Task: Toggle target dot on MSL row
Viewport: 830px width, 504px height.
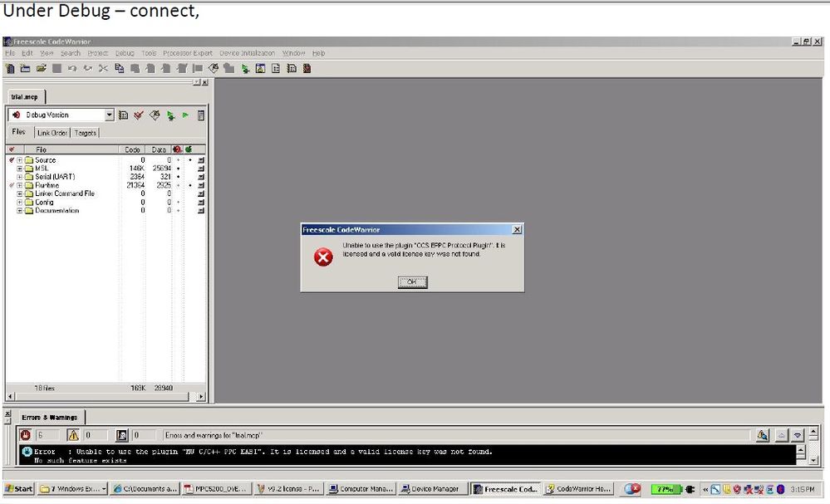Action: (179, 169)
